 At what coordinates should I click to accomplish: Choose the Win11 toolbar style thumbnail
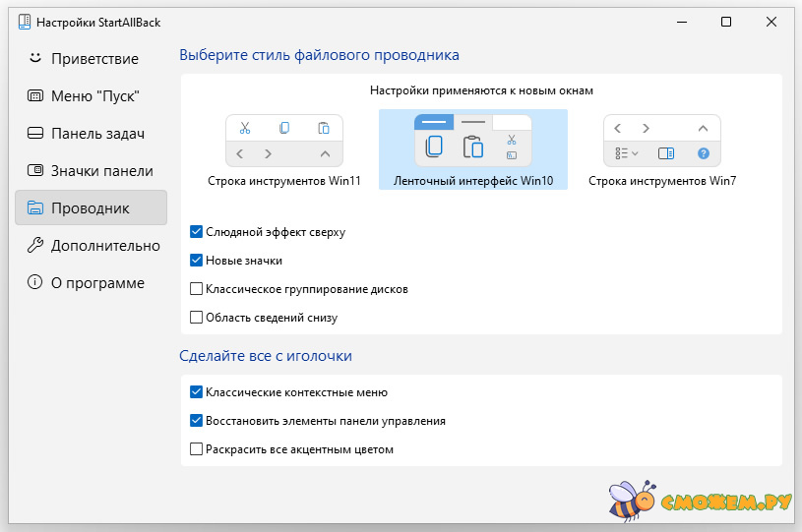[284, 141]
